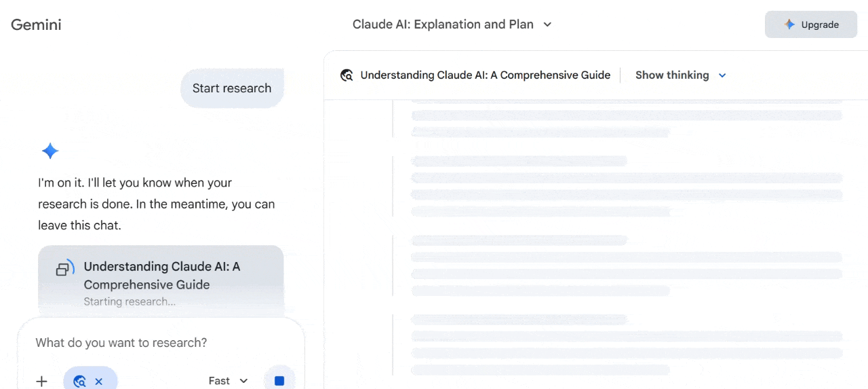Open the Understanding Claude AI research card
Screen dimensions: 868x389
click(161, 276)
